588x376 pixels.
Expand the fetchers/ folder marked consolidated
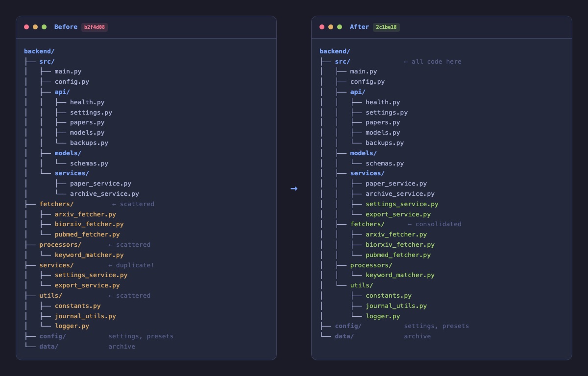coord(367,224)
